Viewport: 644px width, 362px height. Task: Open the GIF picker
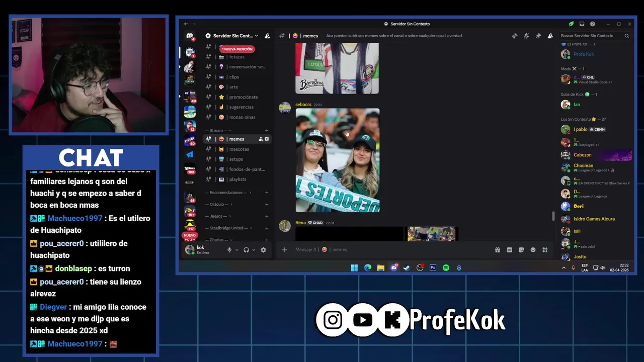click(509, 250)
